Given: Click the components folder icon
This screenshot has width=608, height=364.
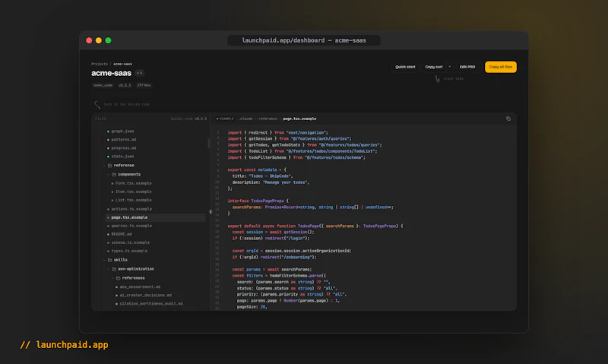Looking at the screenshot, I should [x=114, y=175].
